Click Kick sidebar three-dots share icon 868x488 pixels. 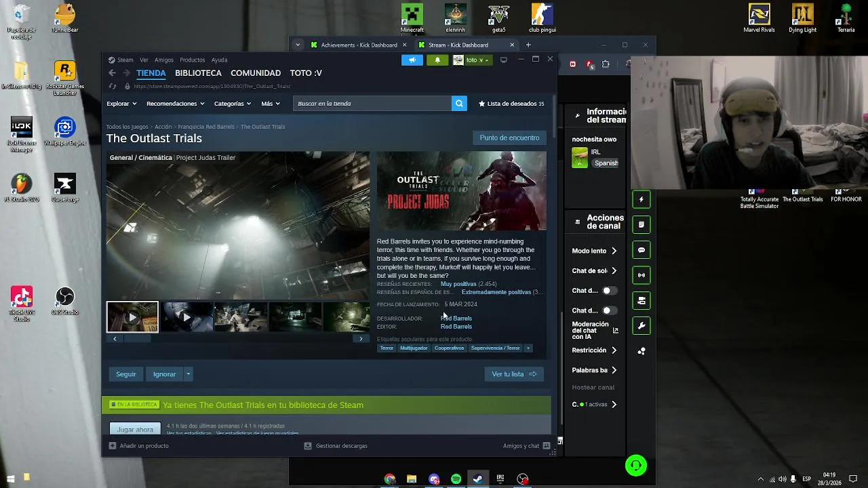(x=642, y=351)
